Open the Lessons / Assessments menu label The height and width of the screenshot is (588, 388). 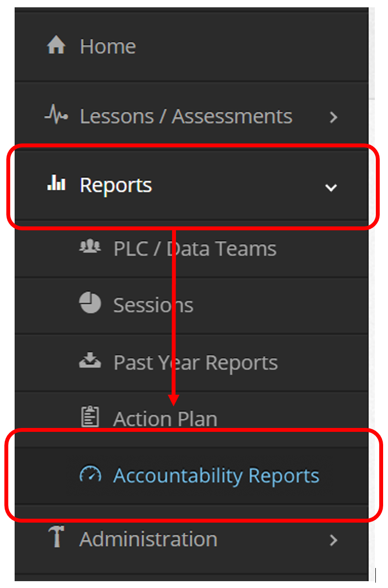pos(186,117)
